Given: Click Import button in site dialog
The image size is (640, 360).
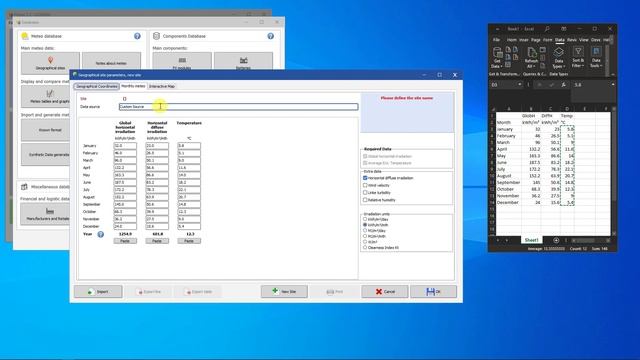Looking at the screenshot, I should coord(98,291).
